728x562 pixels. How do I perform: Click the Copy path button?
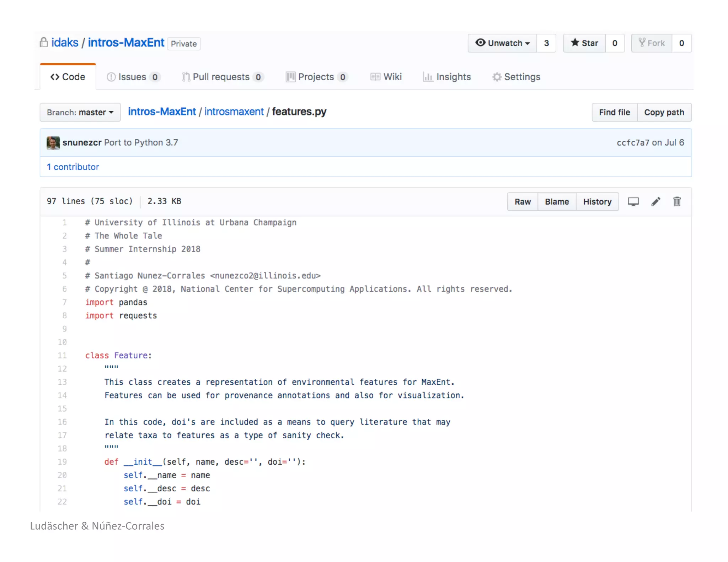pyautogui.click(x=664, y=112)
